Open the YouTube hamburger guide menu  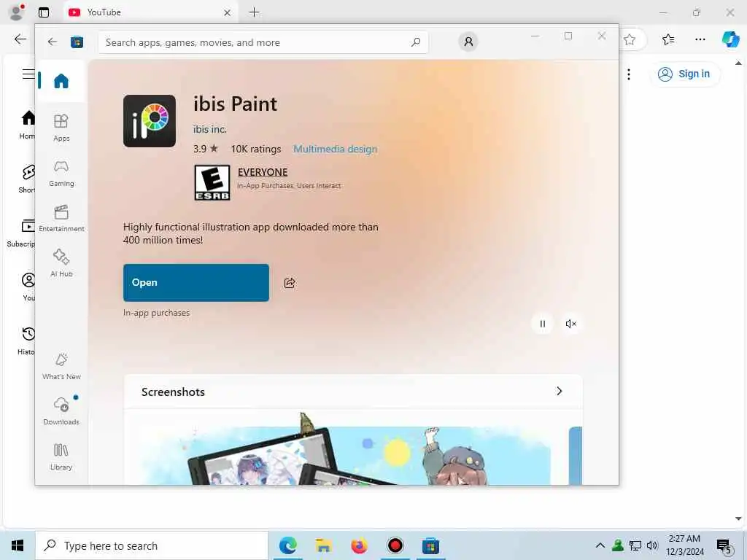coord(28,74)
